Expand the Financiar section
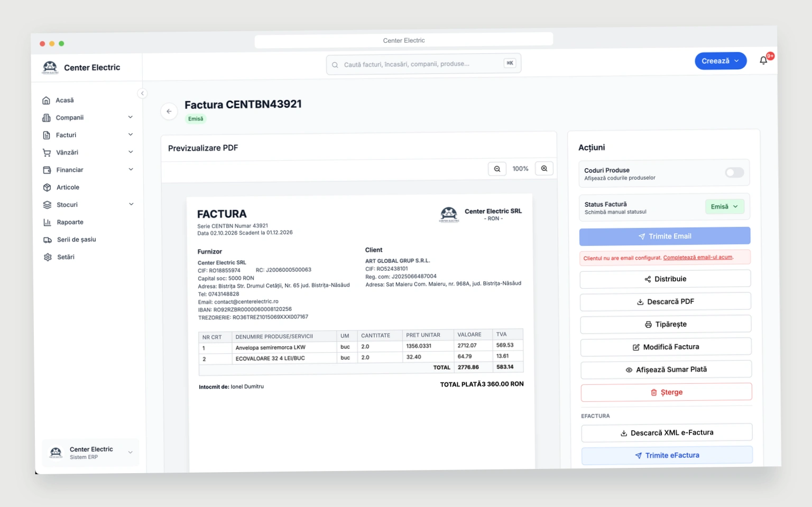This screenshot has height=507, width=812. click(x=88, y=170)
